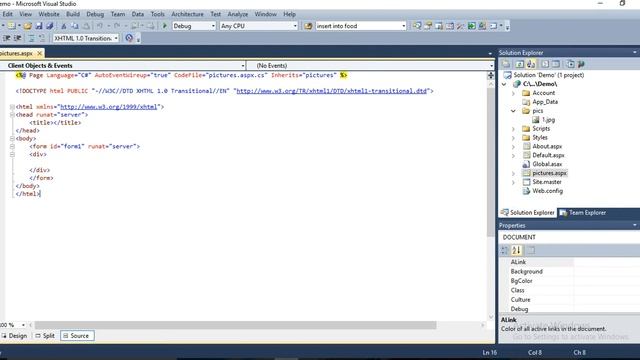Click the Open File toolbar icon
The height and width of the screenshot is (360, 640).
tap(27, 26)
